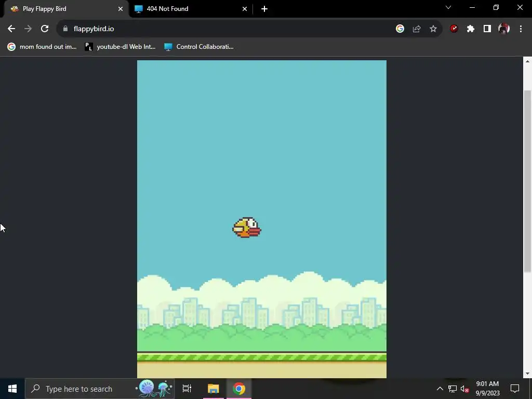The width and height of the screenshot is (532, 399).
Task: Open the Google icon in address bar
Action: point(400,29)
